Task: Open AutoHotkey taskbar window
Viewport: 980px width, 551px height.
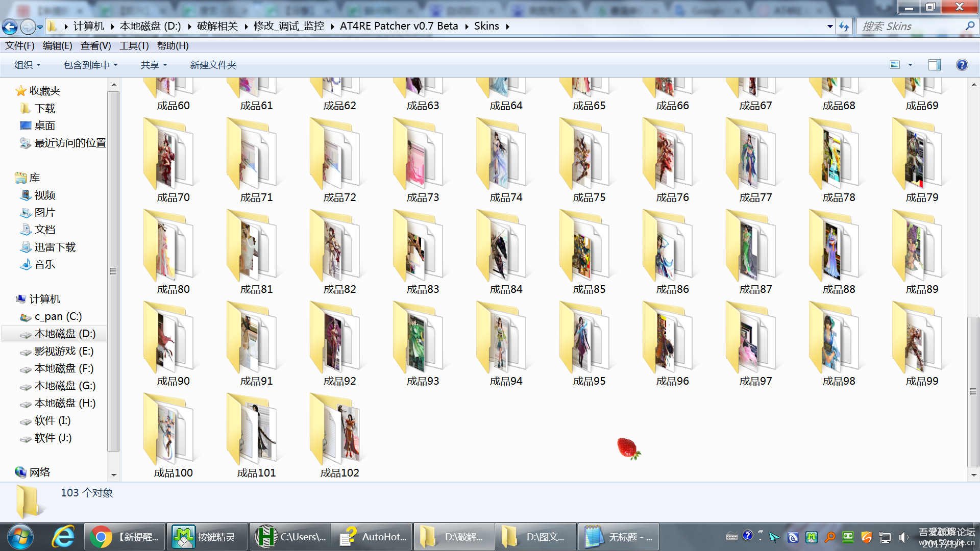Action: click(x=372, y=537)
